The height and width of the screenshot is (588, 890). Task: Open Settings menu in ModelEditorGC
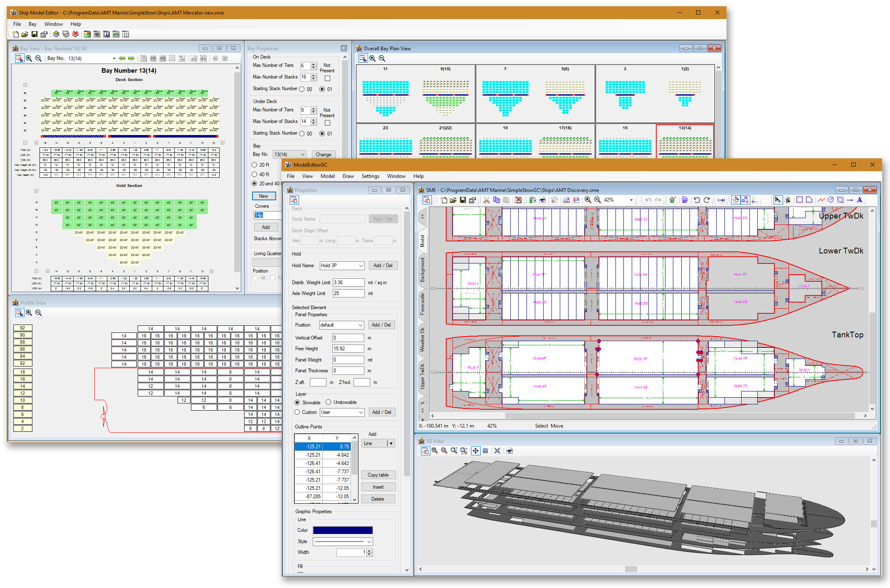point(370,176)
